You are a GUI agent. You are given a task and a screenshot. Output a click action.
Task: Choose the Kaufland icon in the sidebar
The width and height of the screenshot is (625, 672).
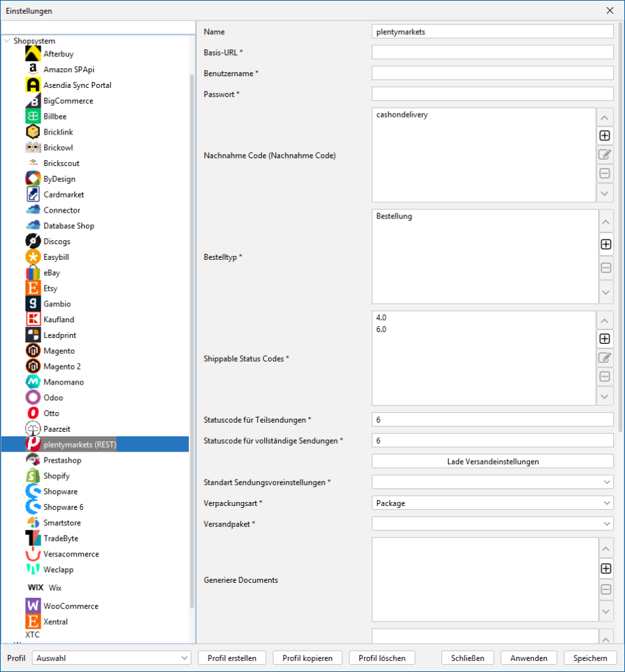pos(33,320)
